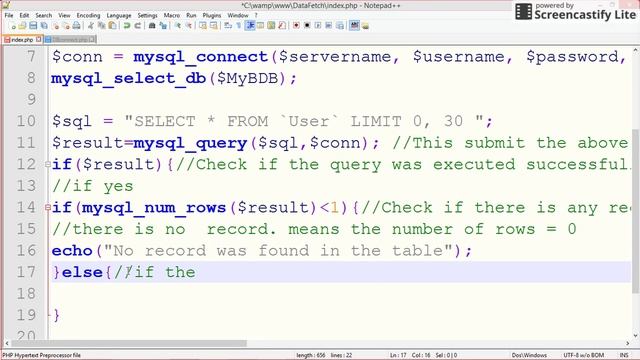The image size is (640, 360).
Task: Click the INS indicator in the status bar
Action: point(624,355)
